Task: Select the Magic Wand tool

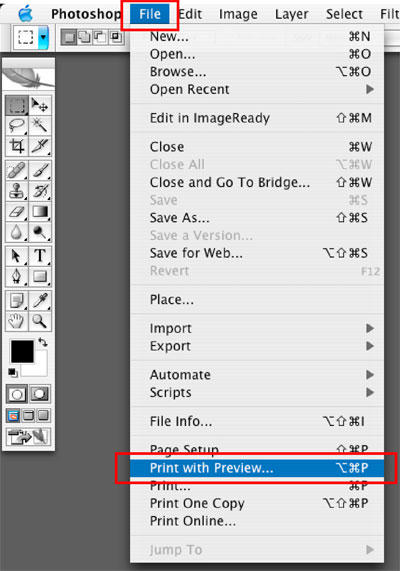Action: (40, 126)
